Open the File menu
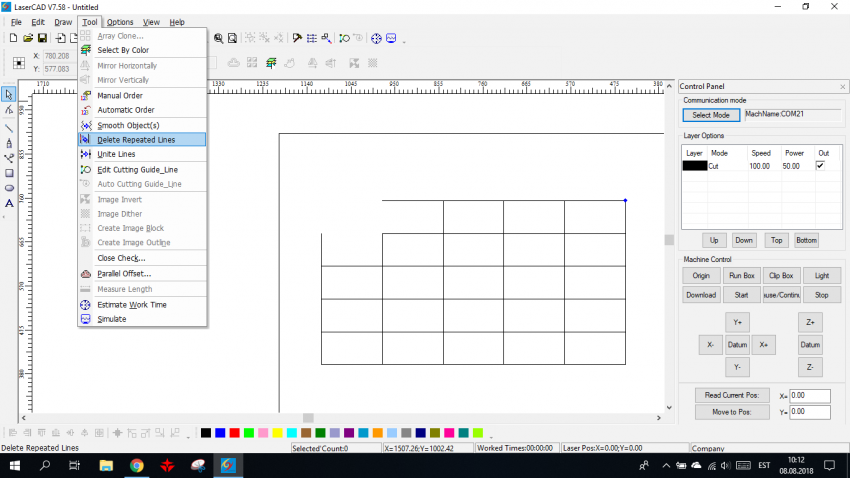This screenshot has height=478, width=850. 16,22
